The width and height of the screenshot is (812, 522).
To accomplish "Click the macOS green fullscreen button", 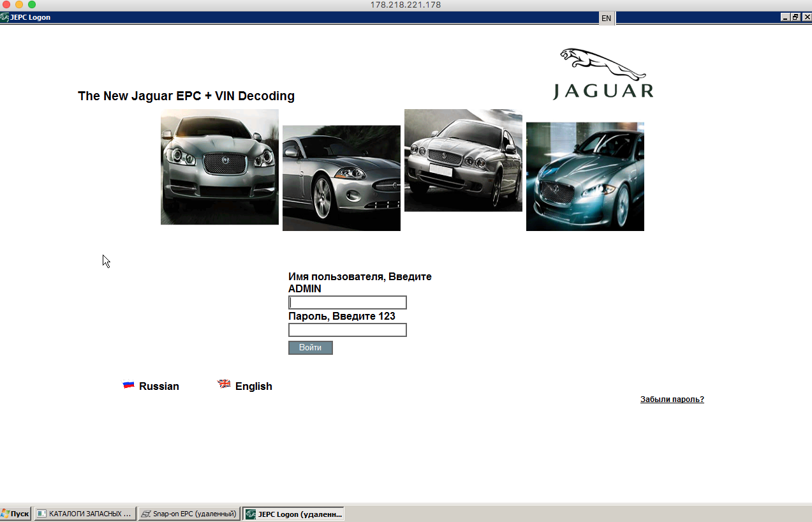I will [x=32, y=4].
